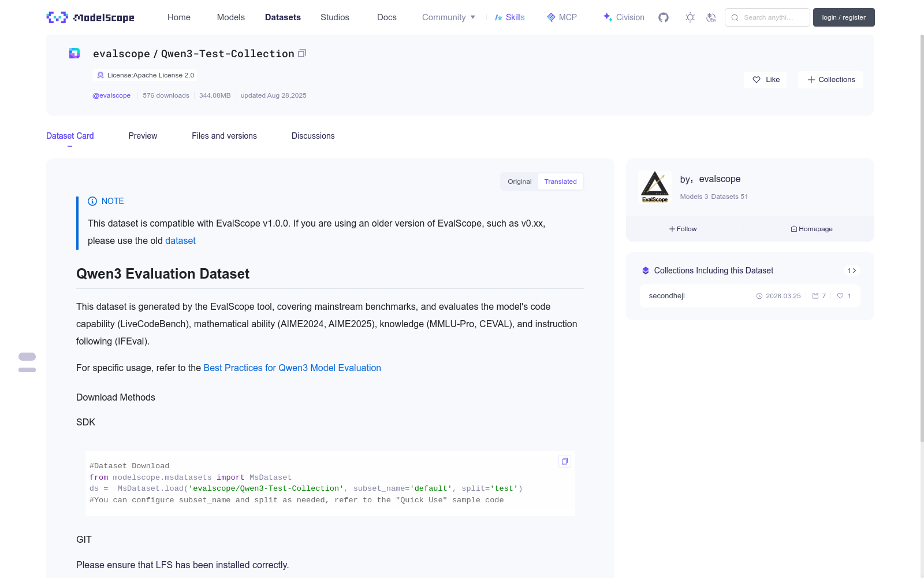
Task: Open the Datasets navigation item
Action: pyautogui.click(x=283, y=17)
